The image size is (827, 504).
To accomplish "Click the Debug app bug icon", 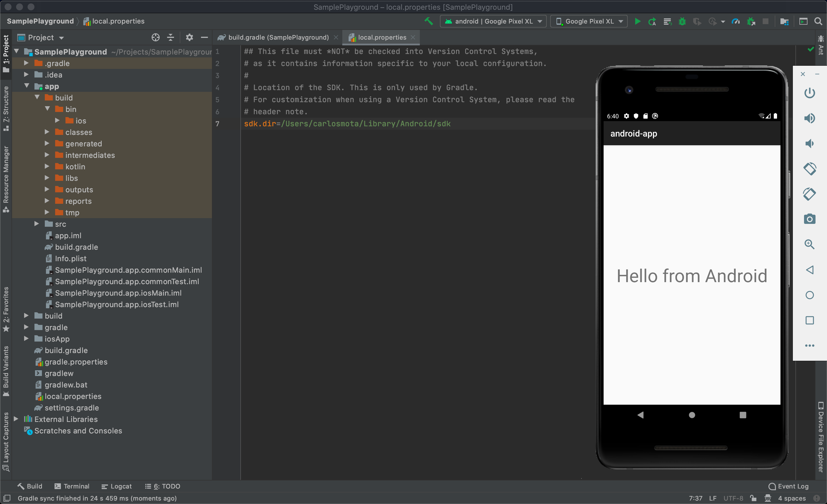I will tap(682, 22).
